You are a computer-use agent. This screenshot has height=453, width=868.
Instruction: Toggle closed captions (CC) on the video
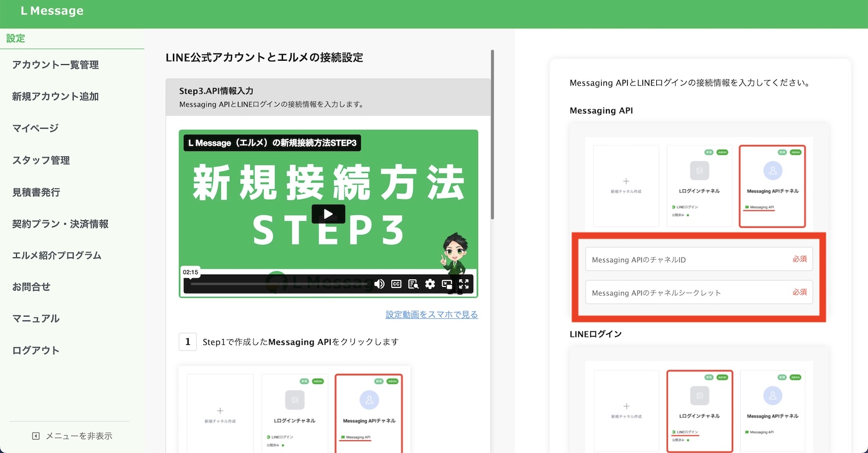tap(396, 283)
